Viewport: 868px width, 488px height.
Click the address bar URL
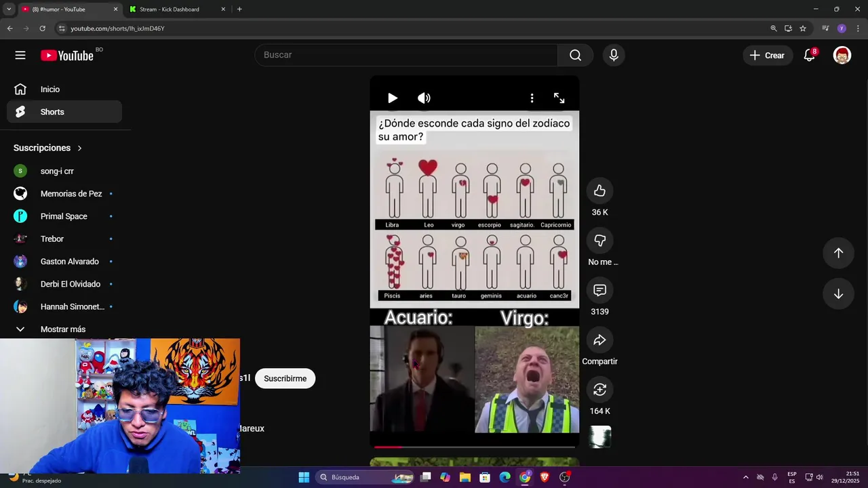click(117, 28)
